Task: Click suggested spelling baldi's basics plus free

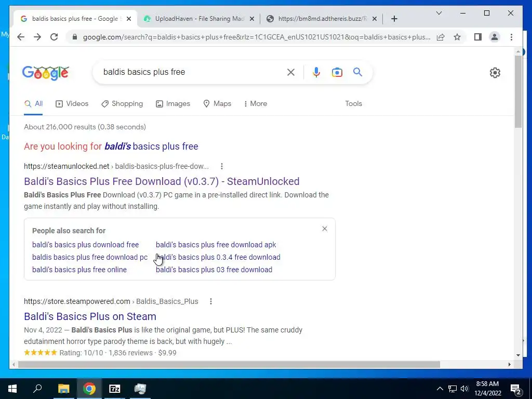Action: pyautogui.click(x=151, y=147)
